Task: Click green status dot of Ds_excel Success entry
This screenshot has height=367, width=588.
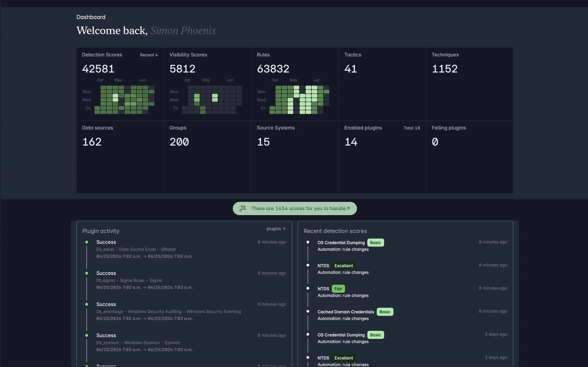Action: click(x=86, y=242)
